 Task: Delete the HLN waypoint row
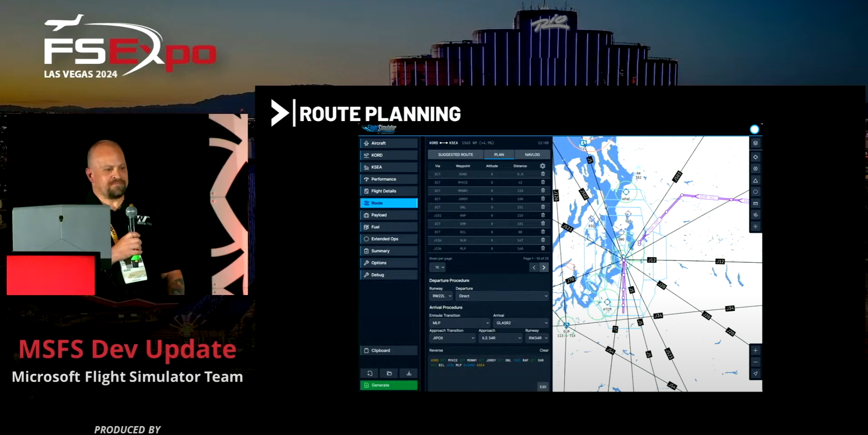click(x=543, y=240)
